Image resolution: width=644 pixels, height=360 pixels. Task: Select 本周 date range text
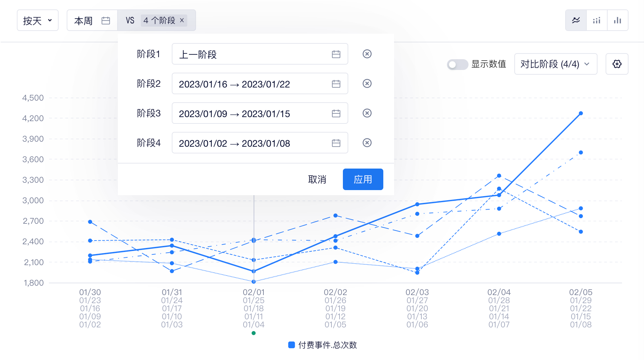click(83, 21)
